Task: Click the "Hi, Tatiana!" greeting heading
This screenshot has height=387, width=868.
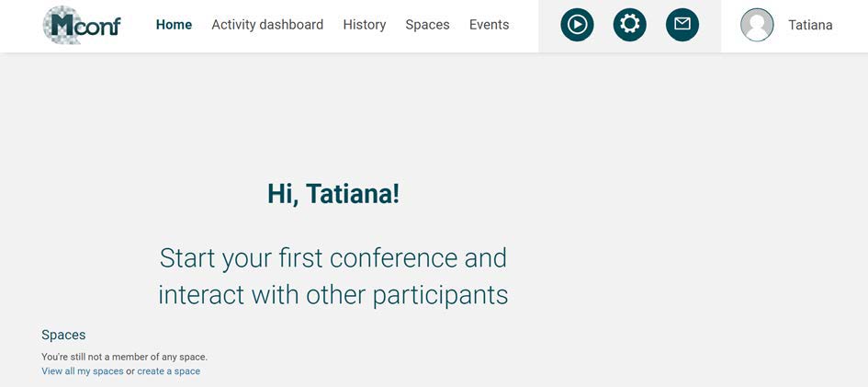Action: pos(333,194)
